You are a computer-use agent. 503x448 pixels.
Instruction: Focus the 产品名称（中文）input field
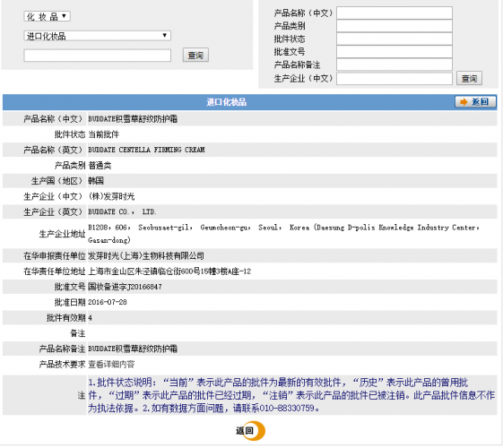coord(395,13)
